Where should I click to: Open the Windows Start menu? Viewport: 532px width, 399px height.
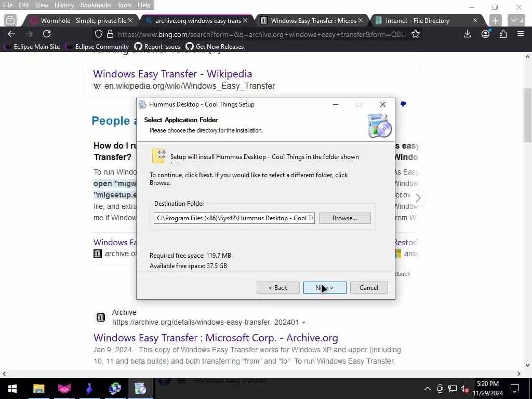pos(12,389)
